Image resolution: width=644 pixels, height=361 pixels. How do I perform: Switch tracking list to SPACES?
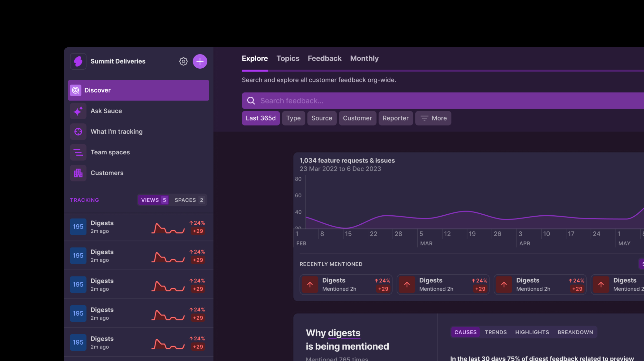click(x=189, y=200)
